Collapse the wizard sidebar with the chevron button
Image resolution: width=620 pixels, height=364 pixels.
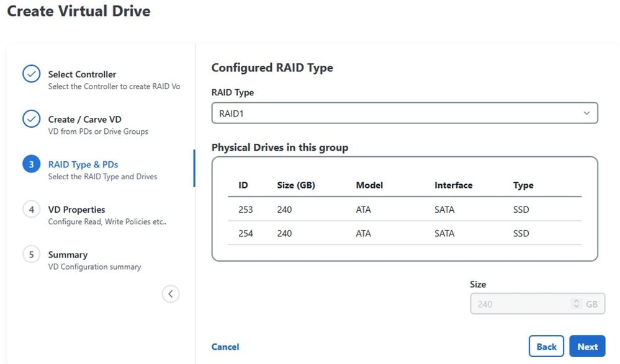[171, 294]
